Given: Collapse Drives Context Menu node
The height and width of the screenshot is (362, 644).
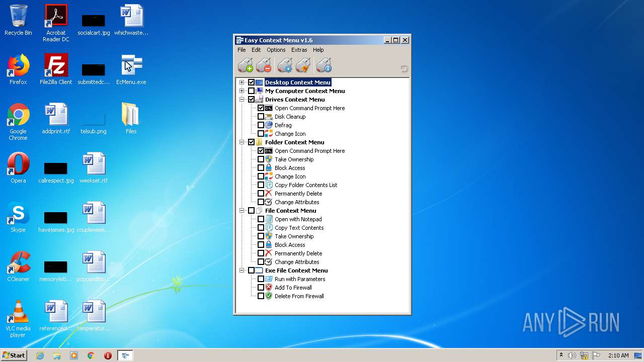Looking at the screenshot, I should (x=242, y=100).
